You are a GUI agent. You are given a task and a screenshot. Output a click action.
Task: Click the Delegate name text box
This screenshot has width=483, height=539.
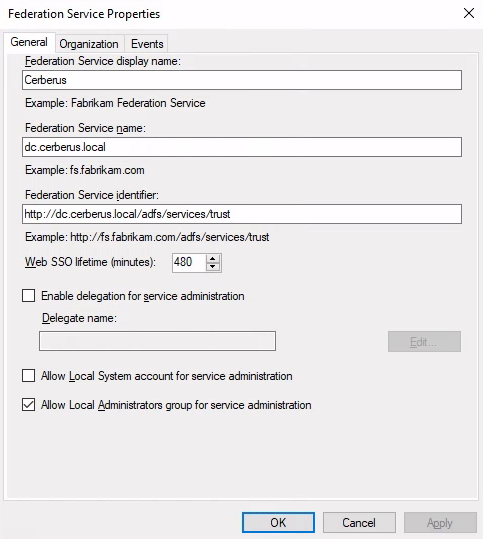coord(157,341)
